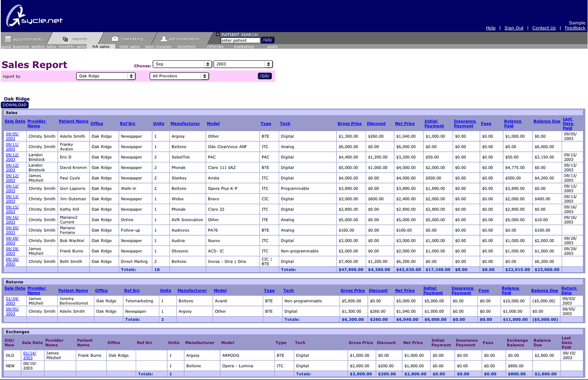Click the administration person icon

pyautogui.click(x=164, y=39)
